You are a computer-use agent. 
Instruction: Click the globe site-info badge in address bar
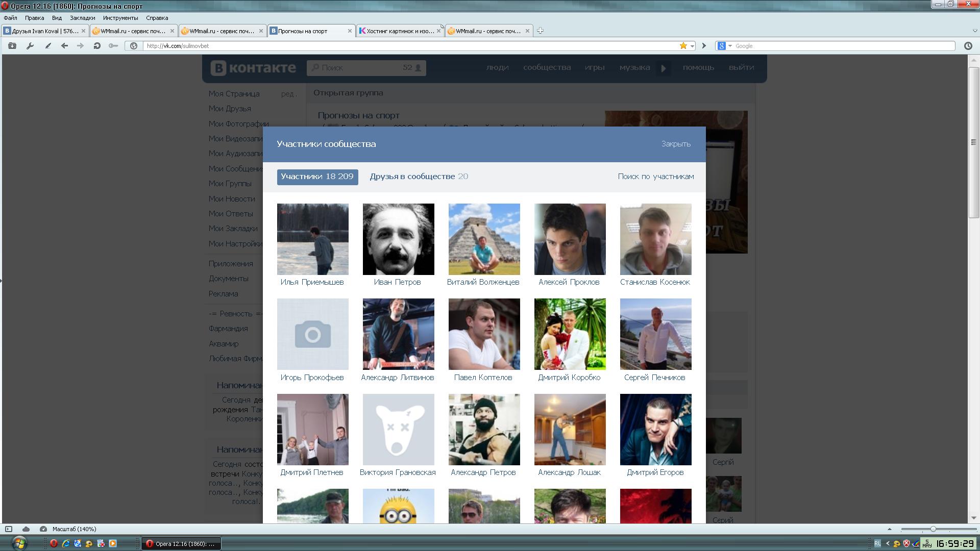(x=134, y=46)
